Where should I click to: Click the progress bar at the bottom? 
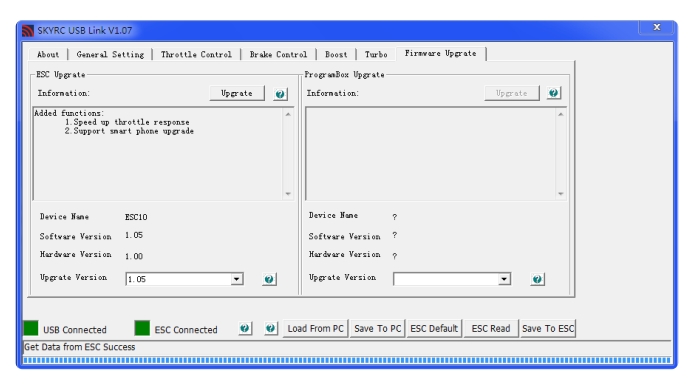pyautogui.click(x=347, y=361)
